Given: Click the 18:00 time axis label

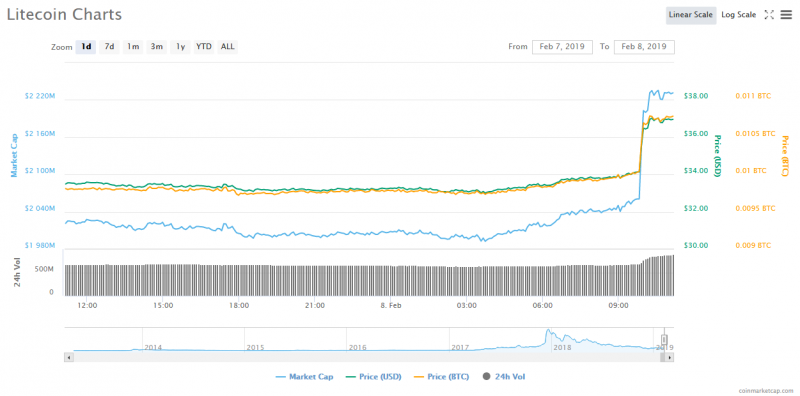Looking at the screenshot, I should [x=239, y=306].
